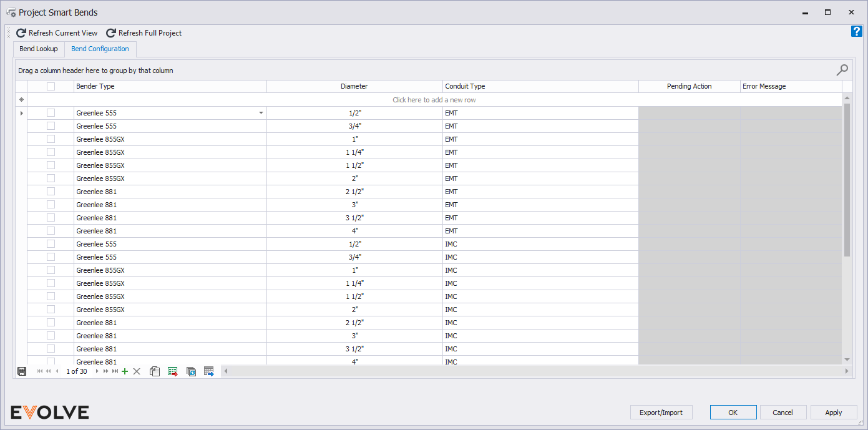Select the Bend Configuration tab
Image resolution: width=868 pixels, height=430 pixels.
pyautogui.click(x=100, y=49)
